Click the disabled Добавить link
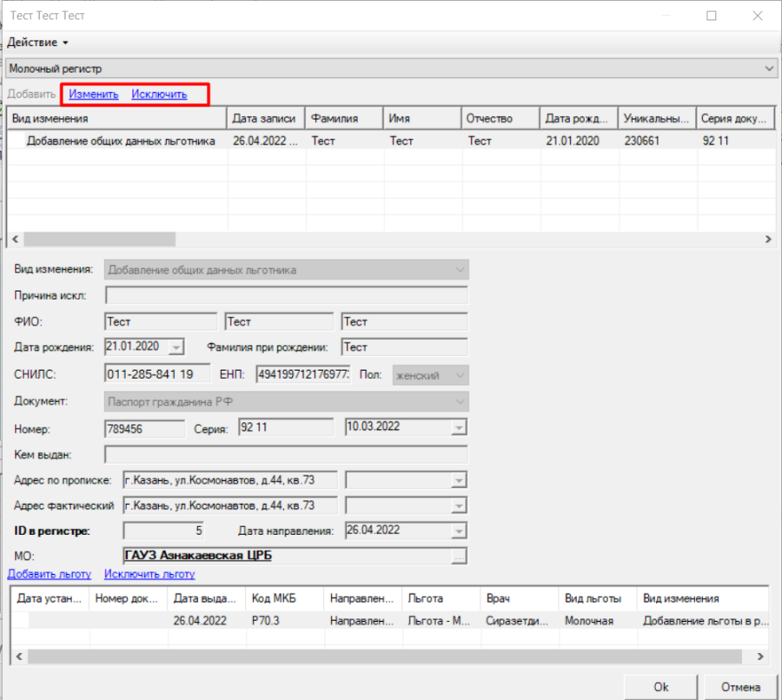Image resolution: width=782 pixels, height=700 pixels. [x=31, y=94]
